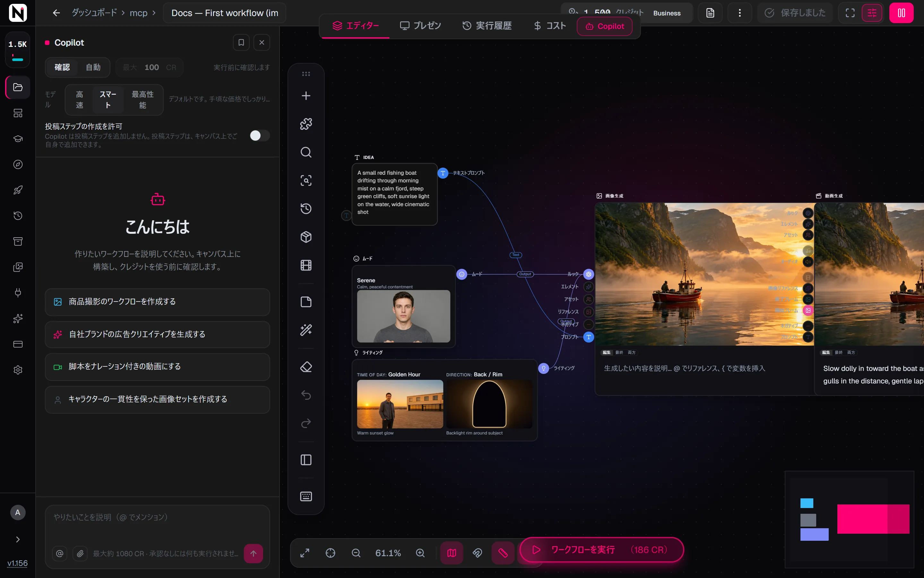Screen dimensions: 924x578
Task: Zoom out with minus magnifier
Action: tap(356, 553)
